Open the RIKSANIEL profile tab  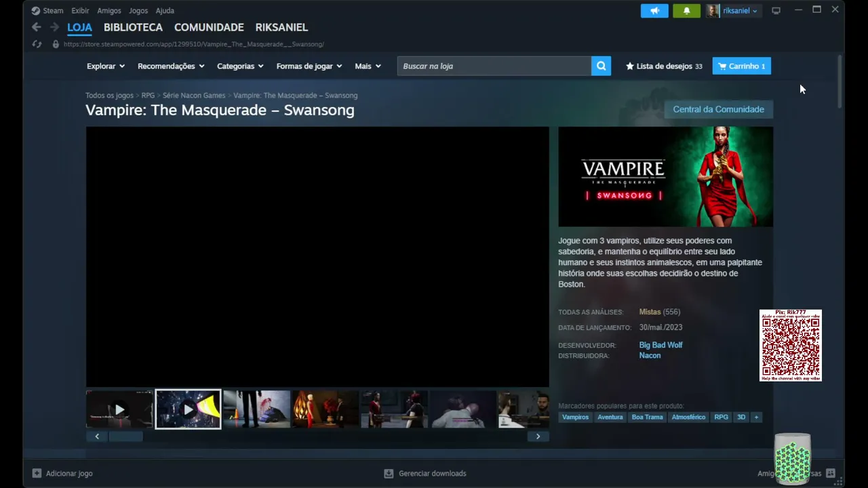click(281, 27)
